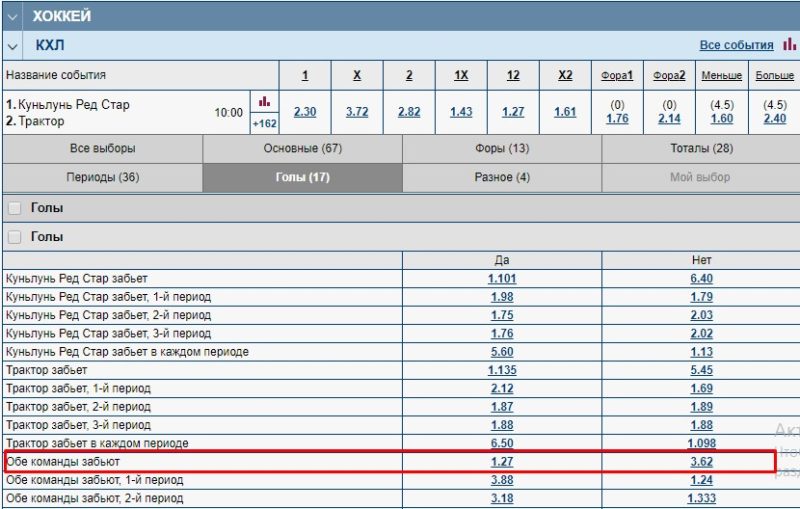Select the Тоталы (28) tab
Image resolution: width=800 pixels, height=509 pixels.
pos(701,148)
